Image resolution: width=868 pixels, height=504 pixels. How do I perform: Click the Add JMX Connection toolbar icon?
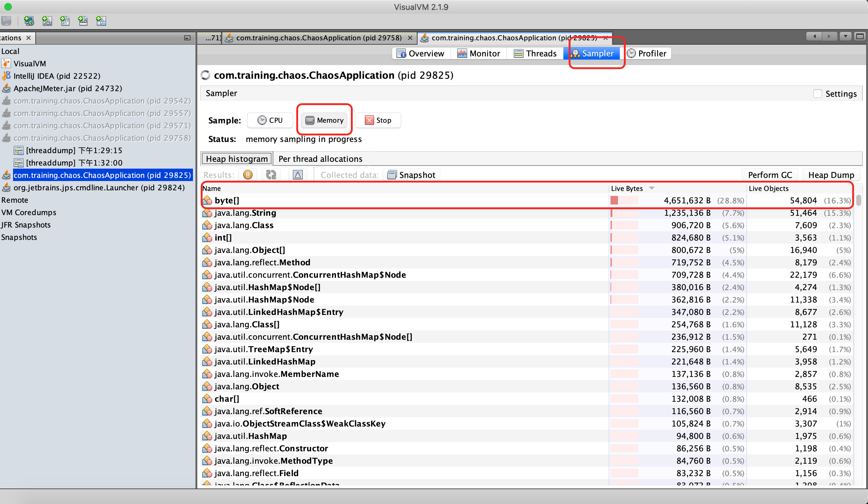pos(47,21)
